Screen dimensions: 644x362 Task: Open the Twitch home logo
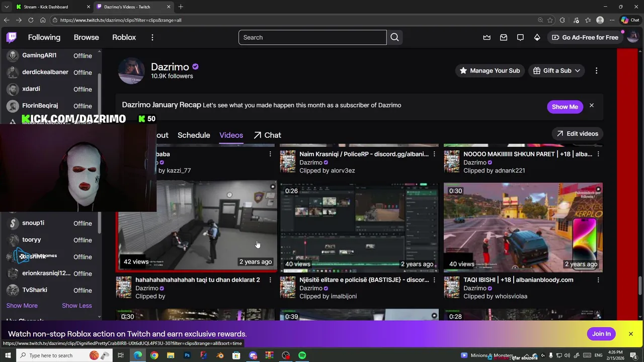[x=12, y=37]
